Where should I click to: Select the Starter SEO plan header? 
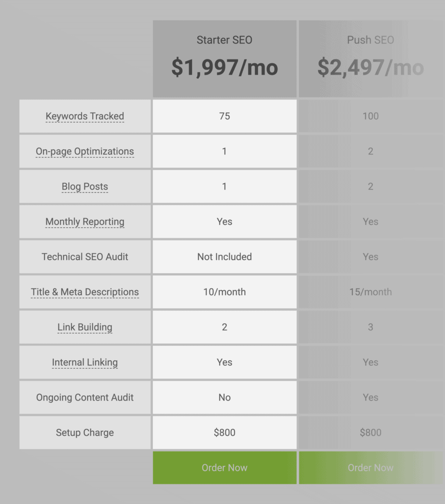click(x=224, y=40)
